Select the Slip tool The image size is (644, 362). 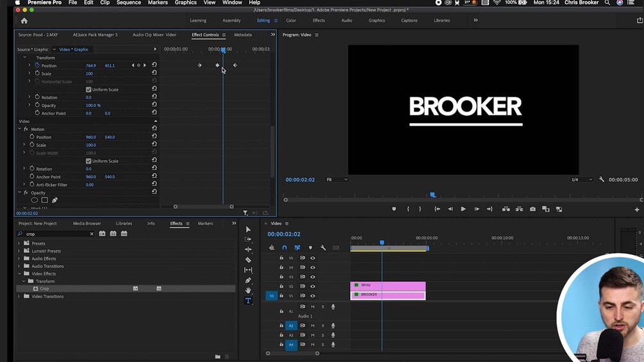pyautogui.click(x=248, y=270)
